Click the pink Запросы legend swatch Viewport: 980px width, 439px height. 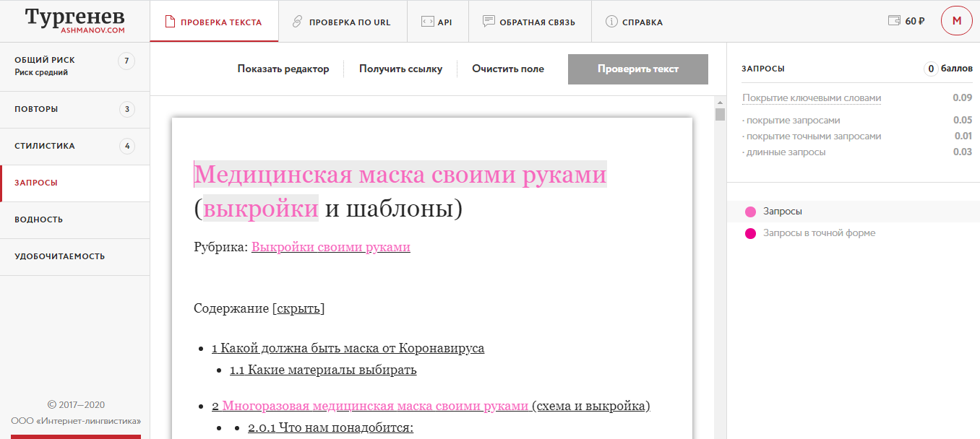click(750, 212)
